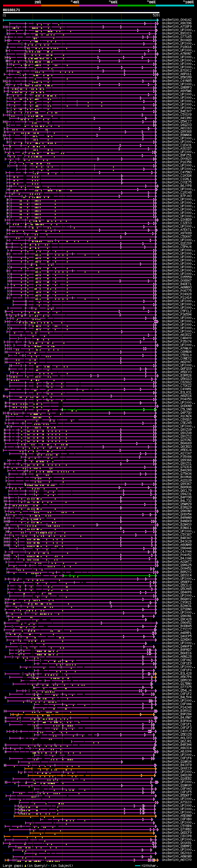197x868 pixels.
Task: Click the =100char. scale legend
Action: pos(146,866)
